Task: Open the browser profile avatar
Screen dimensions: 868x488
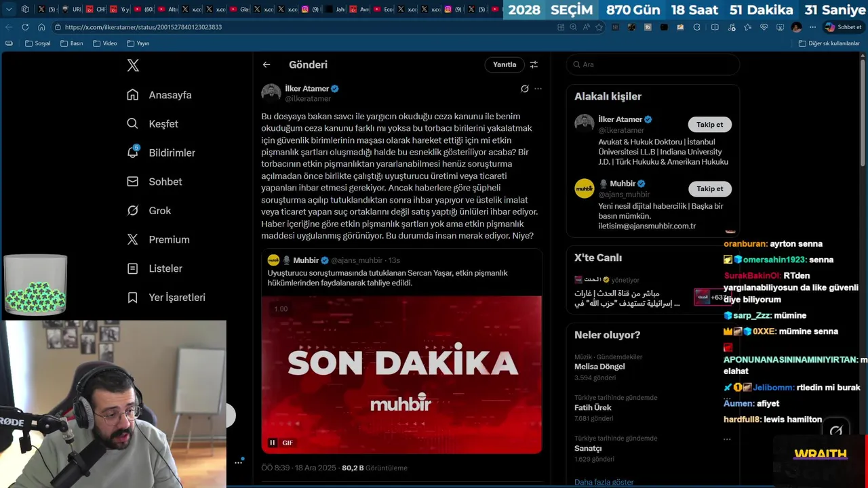Action: [x=796, y=27]
